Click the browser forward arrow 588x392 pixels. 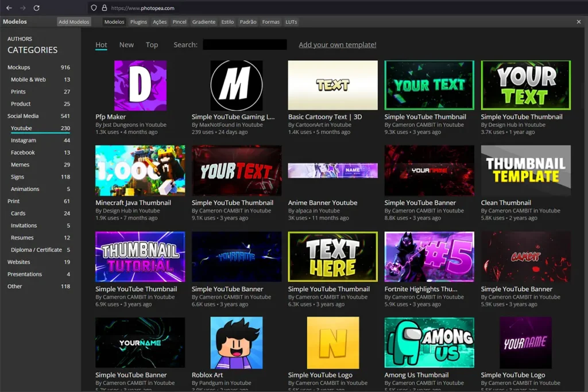coord(23,8)
